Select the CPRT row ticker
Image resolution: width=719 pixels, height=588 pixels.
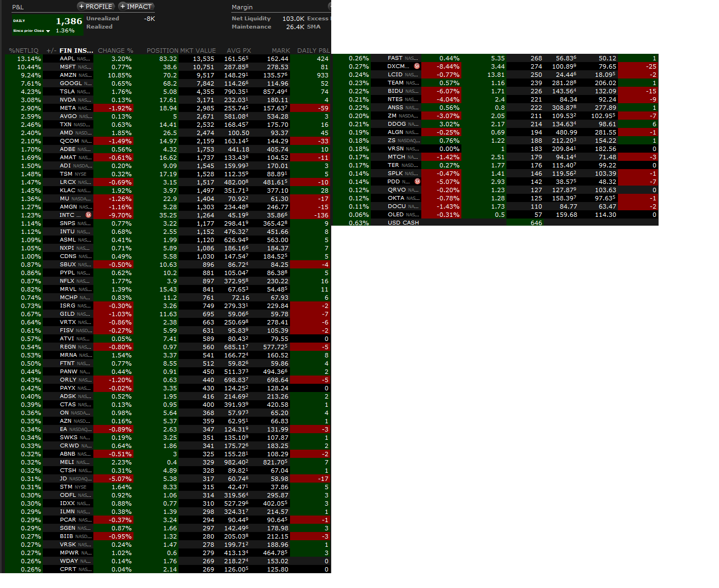[x=68, y=569]
